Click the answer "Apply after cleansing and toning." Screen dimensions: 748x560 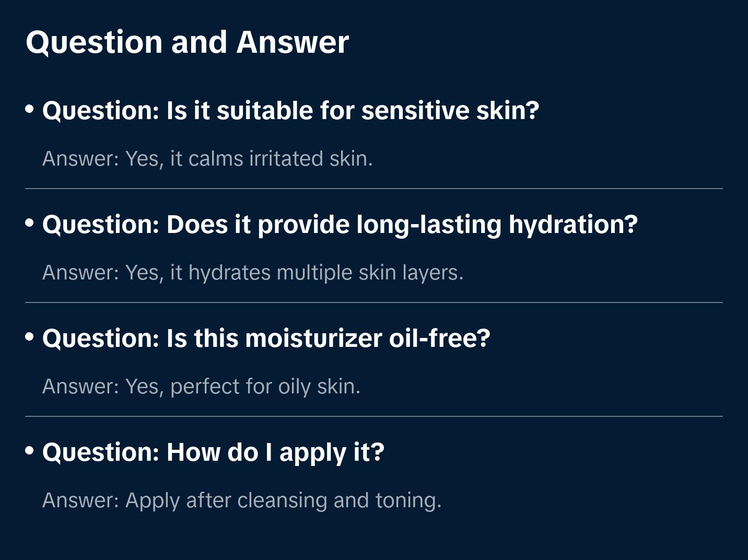coord(242,500)
